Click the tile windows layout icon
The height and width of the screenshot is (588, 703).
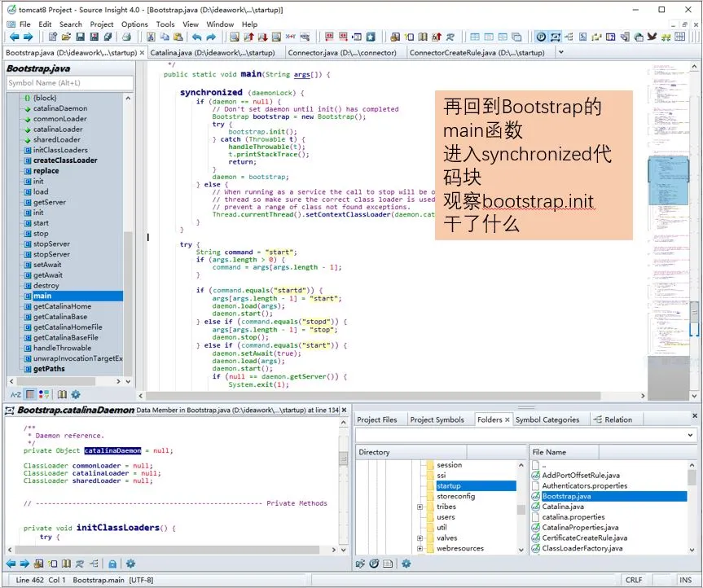coord(475,37)
